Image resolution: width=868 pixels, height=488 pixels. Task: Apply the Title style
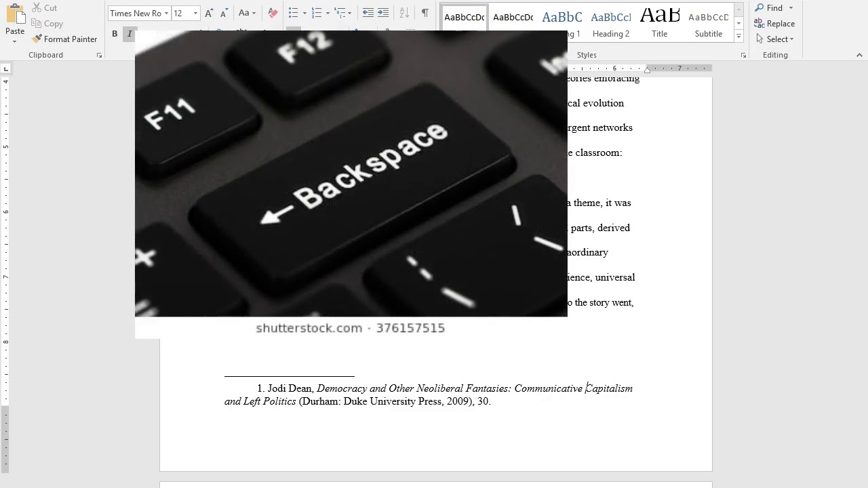coord(660,24)
